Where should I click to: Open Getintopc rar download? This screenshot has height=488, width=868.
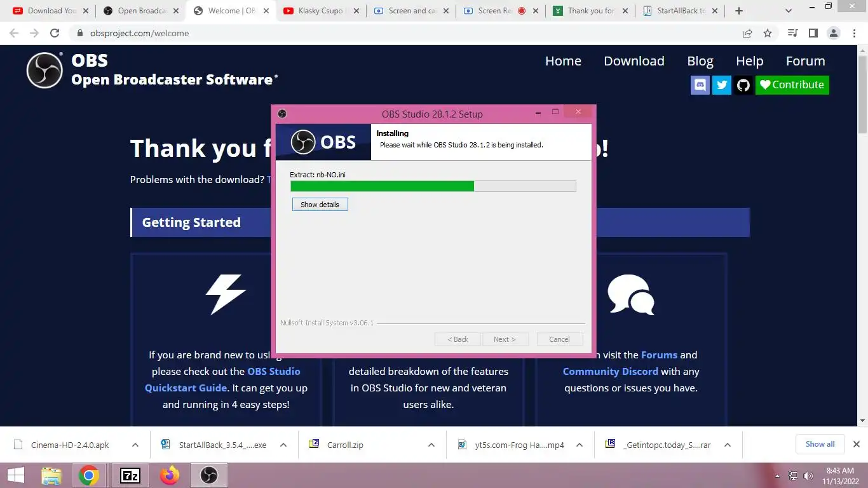(658, 445)
